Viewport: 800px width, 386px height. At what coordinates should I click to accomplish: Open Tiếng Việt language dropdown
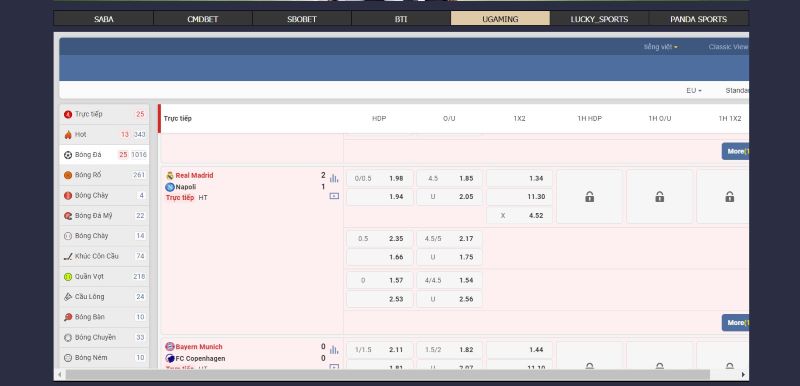(x=660, y=47)
